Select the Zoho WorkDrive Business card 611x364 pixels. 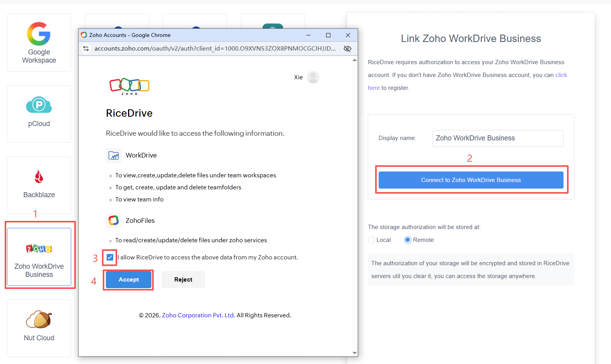click(39, 257)
